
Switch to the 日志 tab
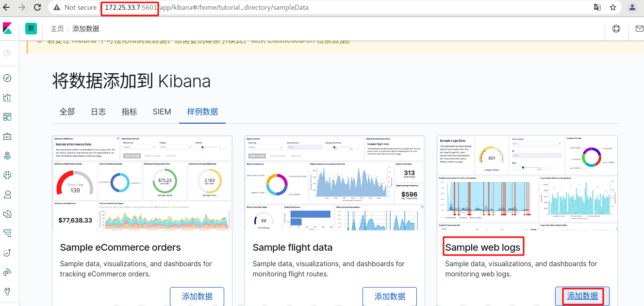coord(99,112)
